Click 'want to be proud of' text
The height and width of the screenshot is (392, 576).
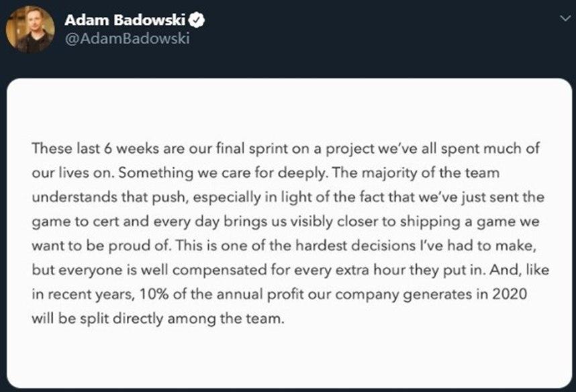click(x=101, y=246)
